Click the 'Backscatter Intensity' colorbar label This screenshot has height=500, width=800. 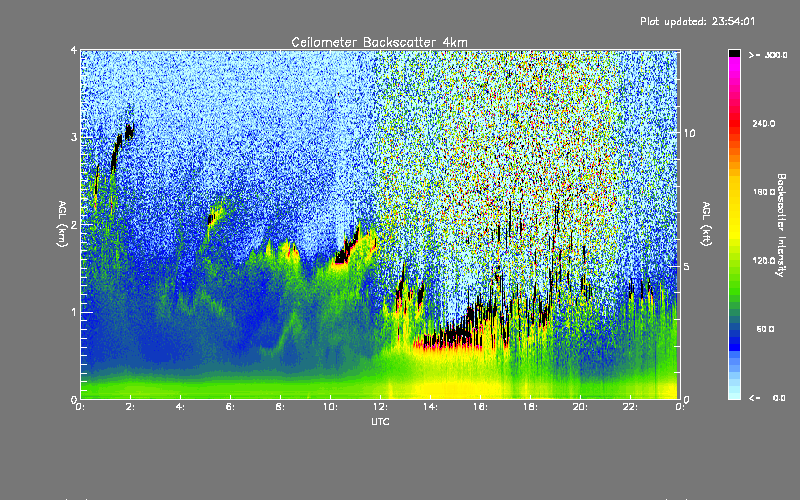[x=781, y=225]
